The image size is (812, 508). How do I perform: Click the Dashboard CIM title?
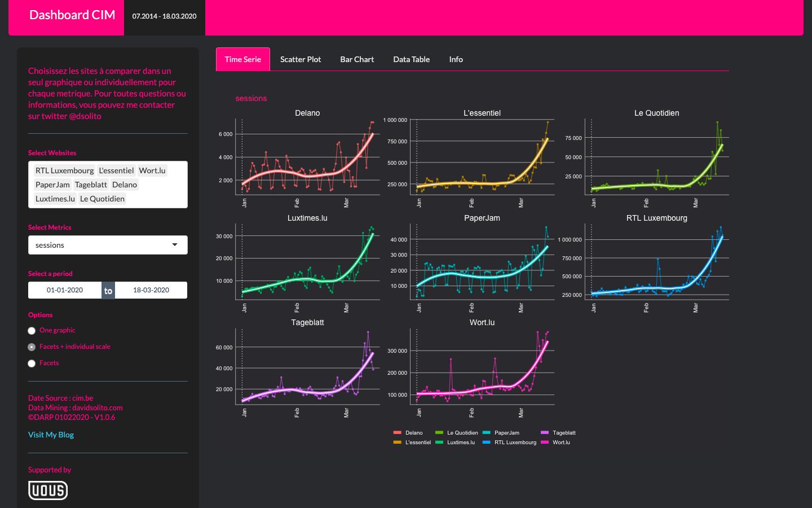pyautogui.click(x=72, y=15)
